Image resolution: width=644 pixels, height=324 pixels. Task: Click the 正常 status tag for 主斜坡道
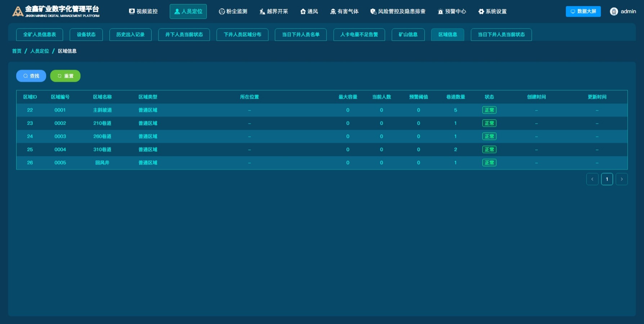pyautogui.click(x=489, y=110)
